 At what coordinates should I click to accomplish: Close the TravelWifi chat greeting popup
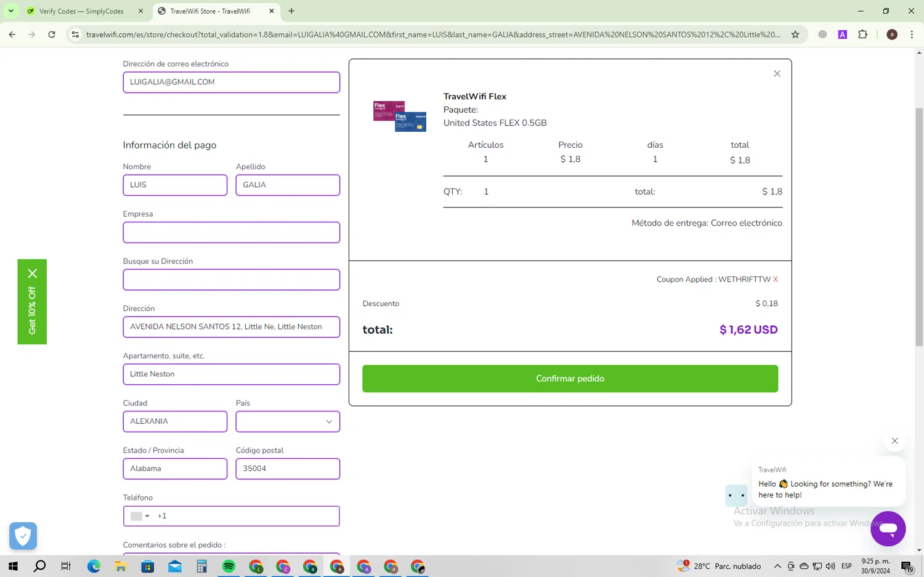click(894, 441)
